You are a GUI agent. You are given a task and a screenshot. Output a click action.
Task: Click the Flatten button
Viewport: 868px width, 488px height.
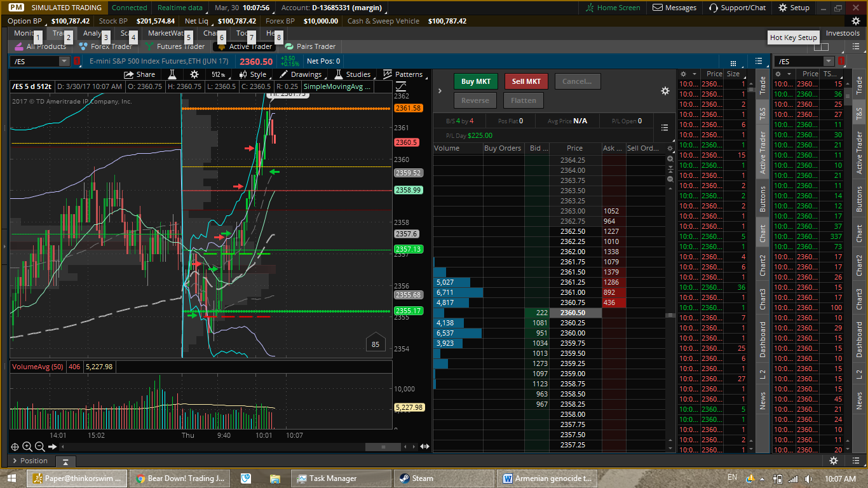coord(524,100)
